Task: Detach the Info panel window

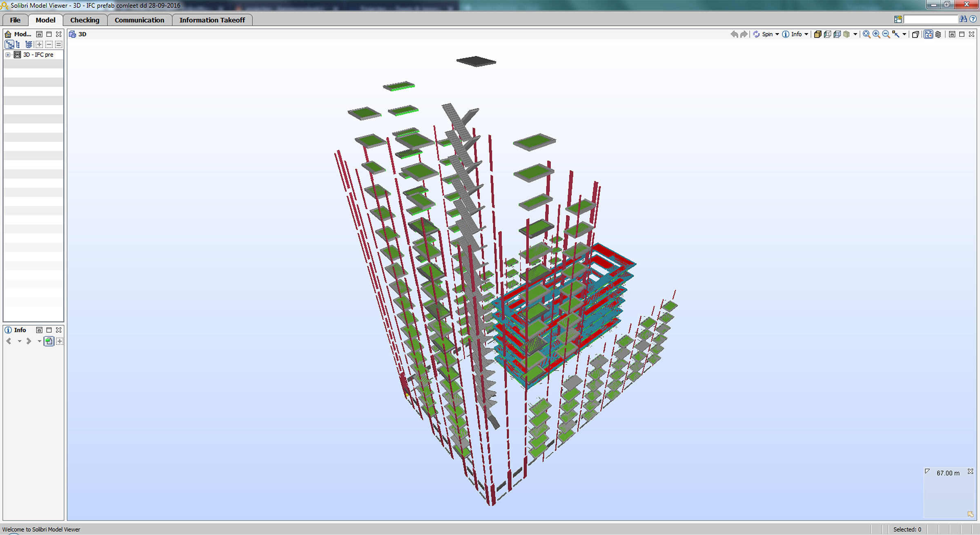Action: [39, 330]
